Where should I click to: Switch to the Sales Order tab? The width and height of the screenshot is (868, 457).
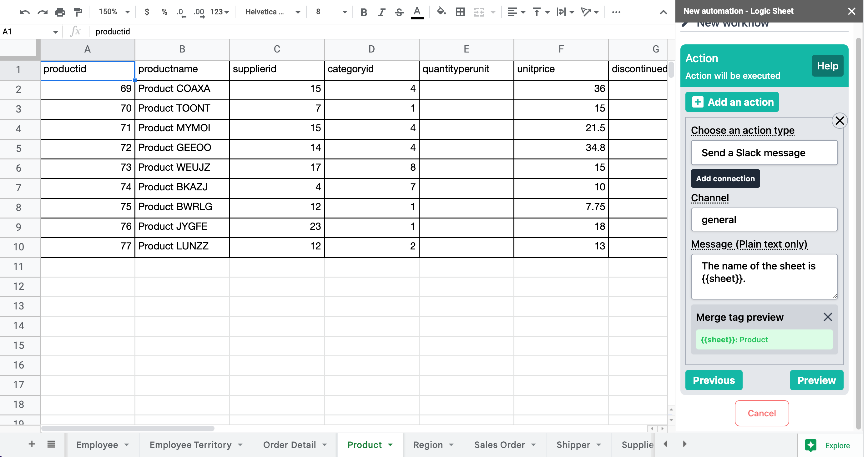[499, 444]
